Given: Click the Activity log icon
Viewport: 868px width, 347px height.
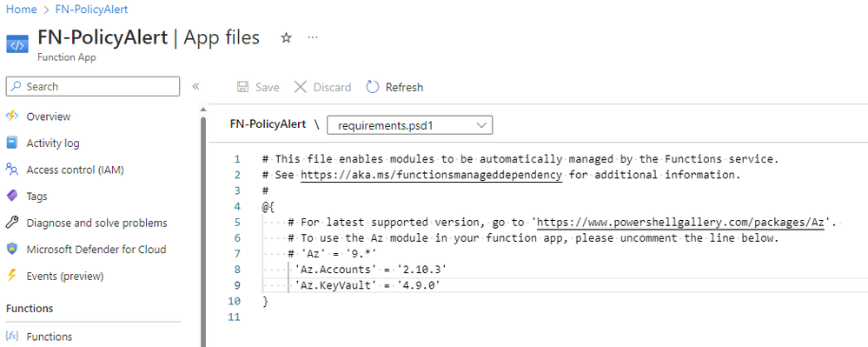Looking at the screenshot, I should pos(11,143).
